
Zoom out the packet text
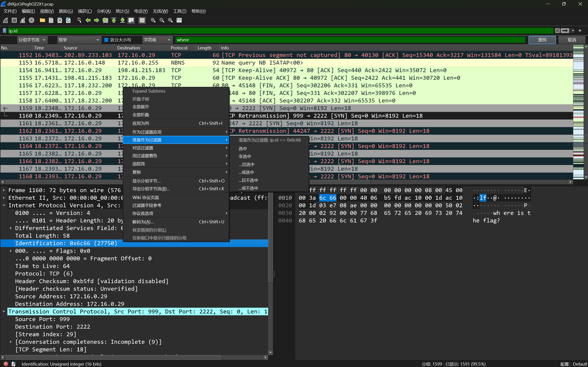[x=162, y=20]
